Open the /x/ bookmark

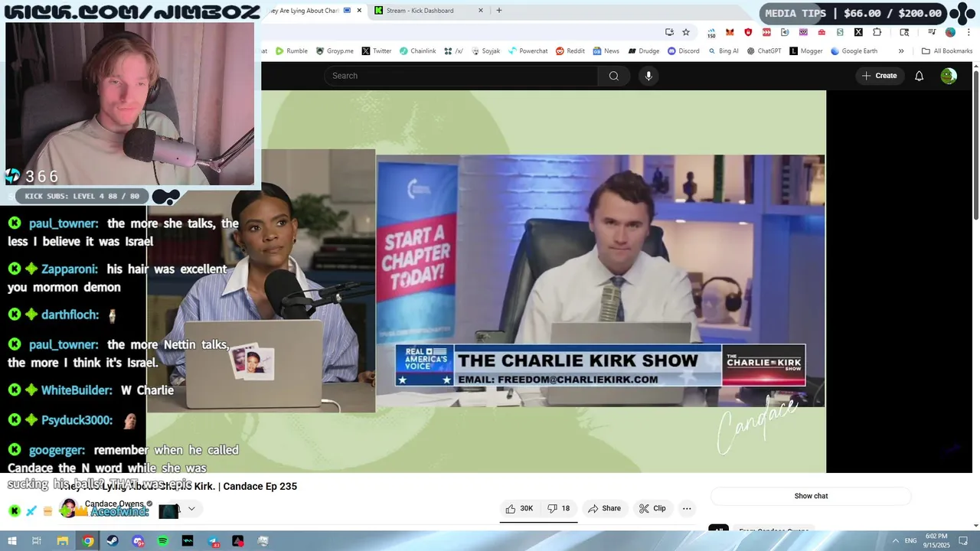pos(453,51)
